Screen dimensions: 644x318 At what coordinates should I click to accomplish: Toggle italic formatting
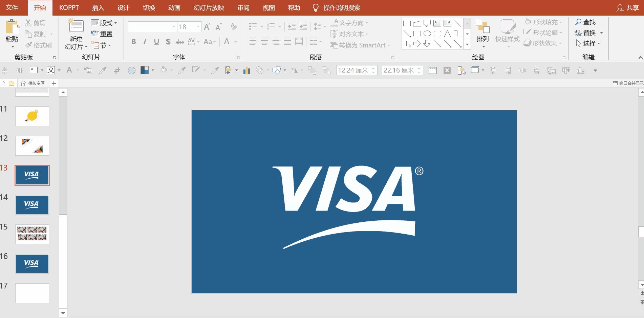tap(145, 42)
